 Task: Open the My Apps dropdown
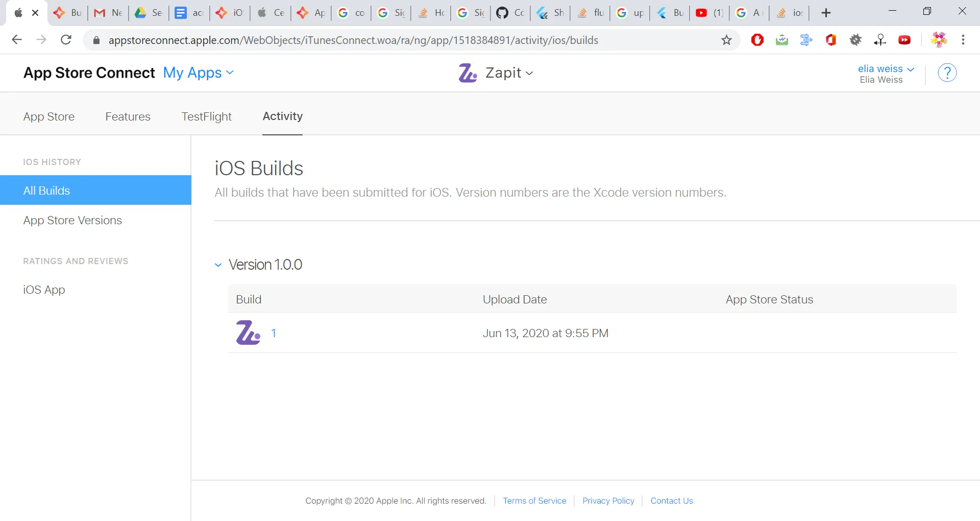(x=198, y=73)
